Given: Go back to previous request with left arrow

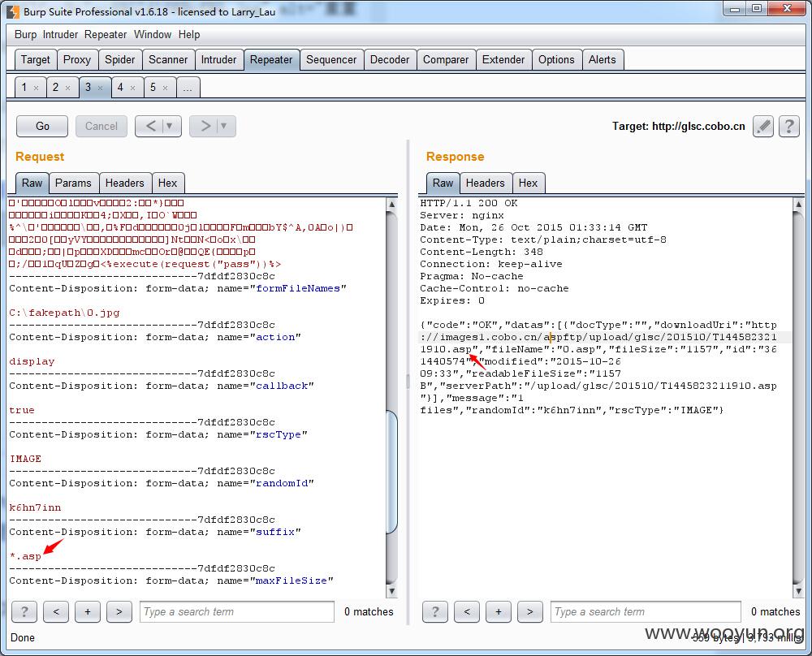Looking at the screenshot, I should pyautogui.click(x=150, y=126).
